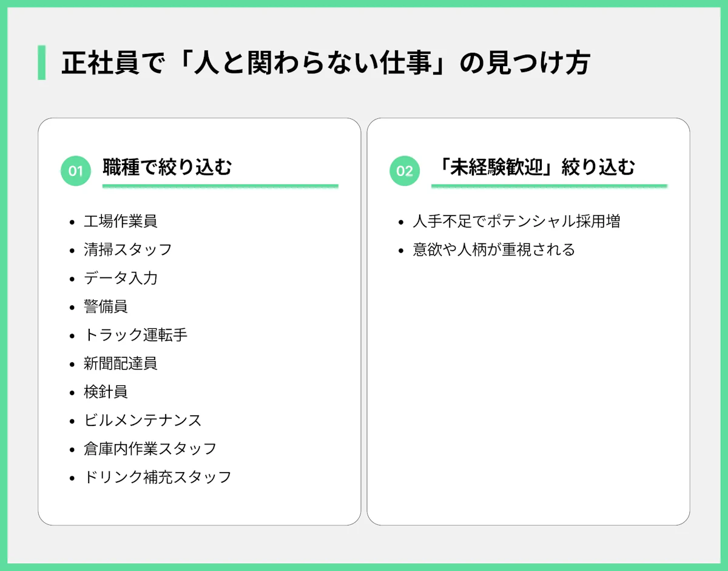Select the トラック運転手 list item

(135, 335)
